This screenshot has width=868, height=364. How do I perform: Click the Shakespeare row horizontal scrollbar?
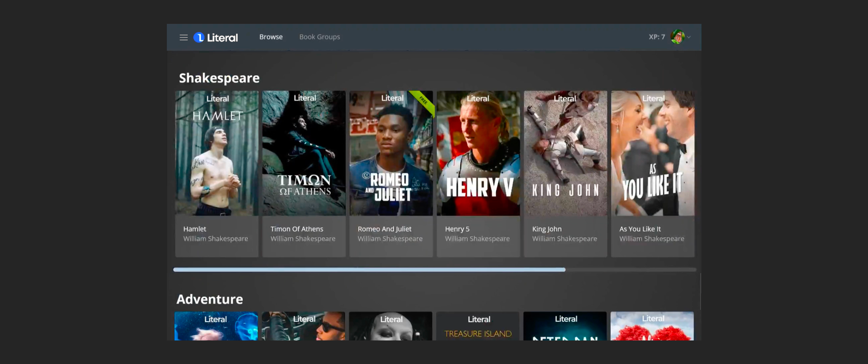(369, 269)
